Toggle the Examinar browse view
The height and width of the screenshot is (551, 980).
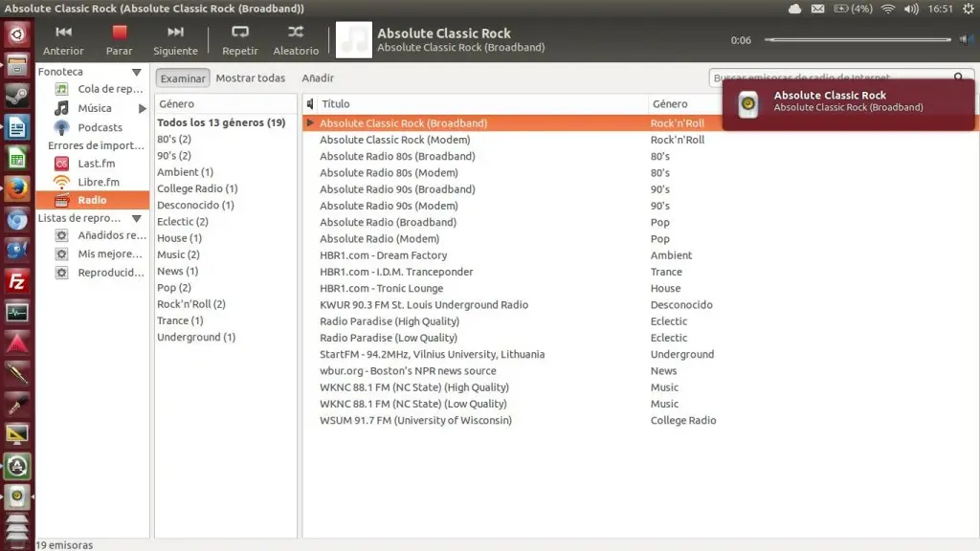(183, 78)
